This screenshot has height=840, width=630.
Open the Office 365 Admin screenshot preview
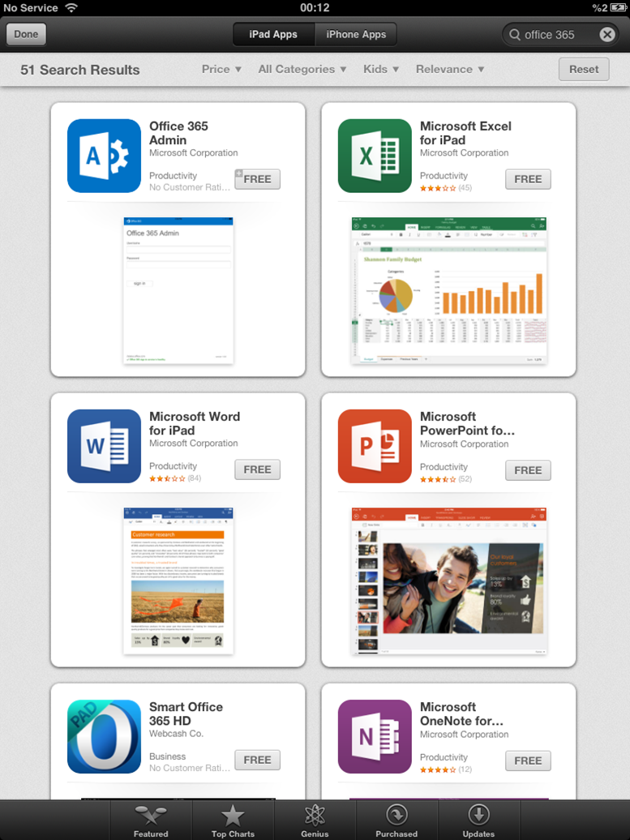(178, 291)
